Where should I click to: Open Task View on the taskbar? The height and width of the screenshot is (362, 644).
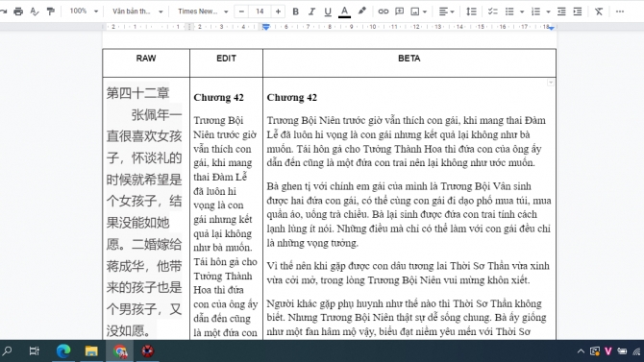[34, 350]
